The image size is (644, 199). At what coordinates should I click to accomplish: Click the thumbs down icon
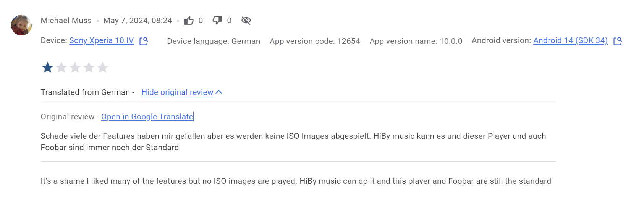[217, 21]
